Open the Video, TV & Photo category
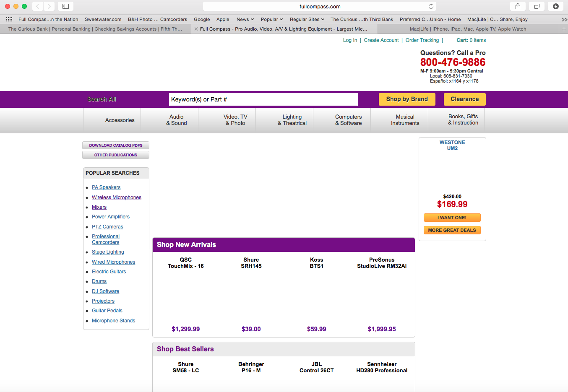The image size is (568, 392). 235,120
